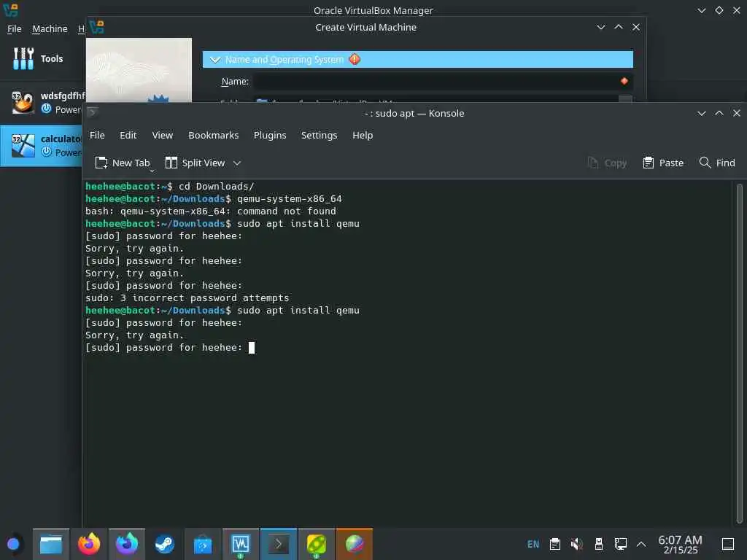Click the colorful sphere app icon in taskbar
The image size is (747, 560).
[355, 544]
